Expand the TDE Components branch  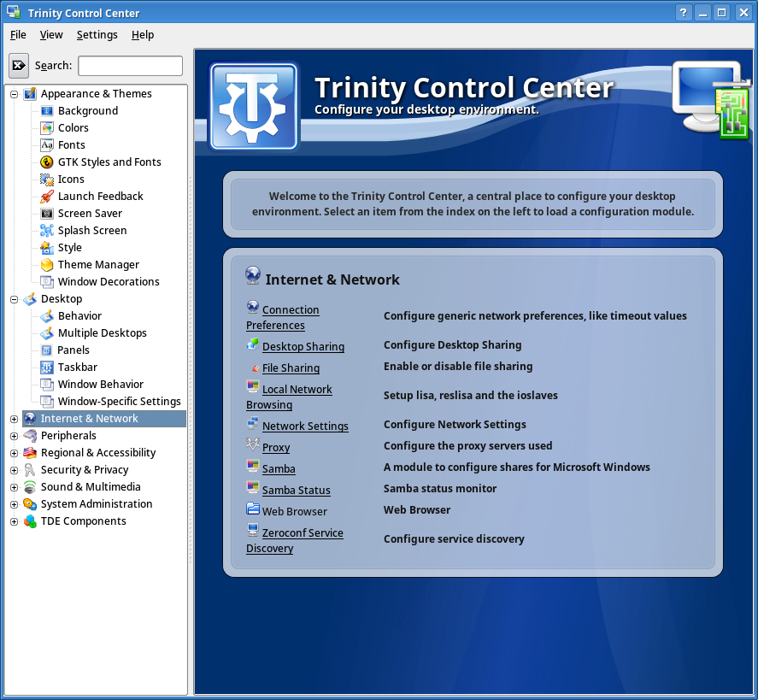point(14,521)
